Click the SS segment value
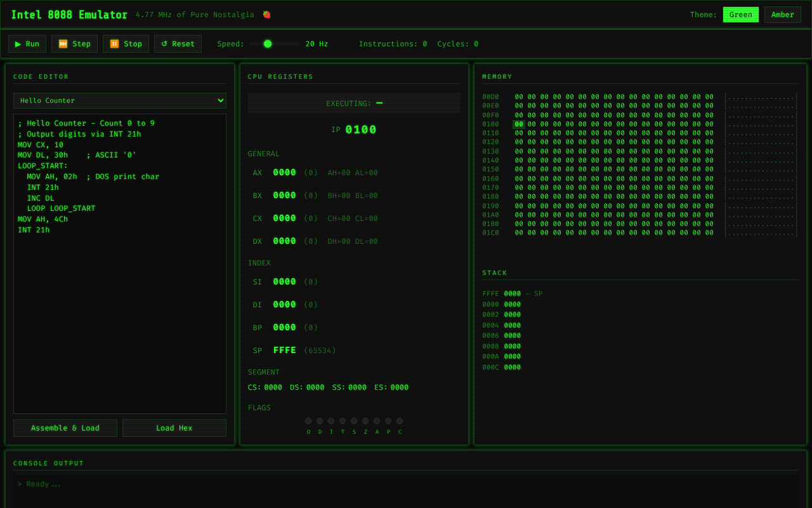Viewport: 812px width, 508px height. coord(357,387)
